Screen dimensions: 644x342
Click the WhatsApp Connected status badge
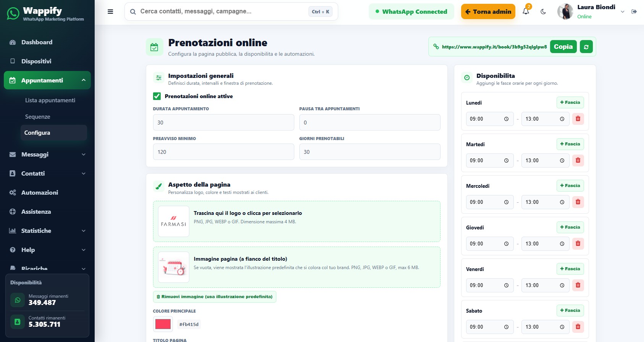411,11
